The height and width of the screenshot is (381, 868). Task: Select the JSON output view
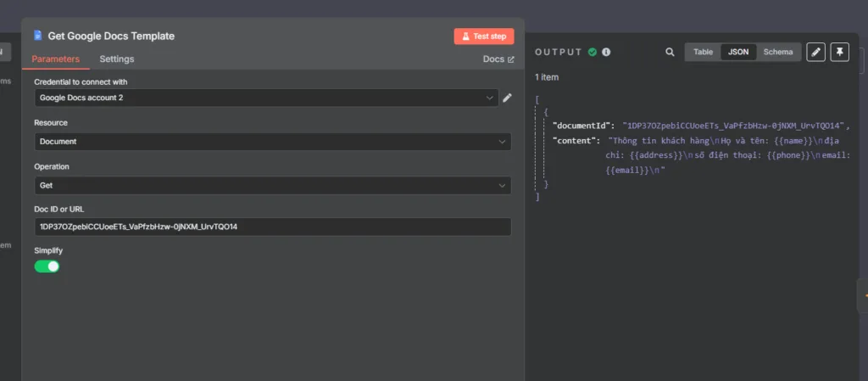point(738,52)
